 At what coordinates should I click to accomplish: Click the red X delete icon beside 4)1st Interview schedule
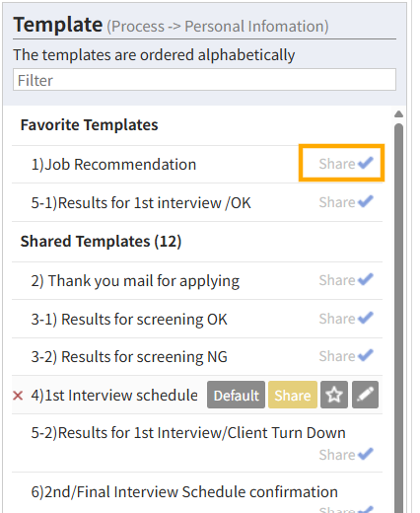coord(18,396)
